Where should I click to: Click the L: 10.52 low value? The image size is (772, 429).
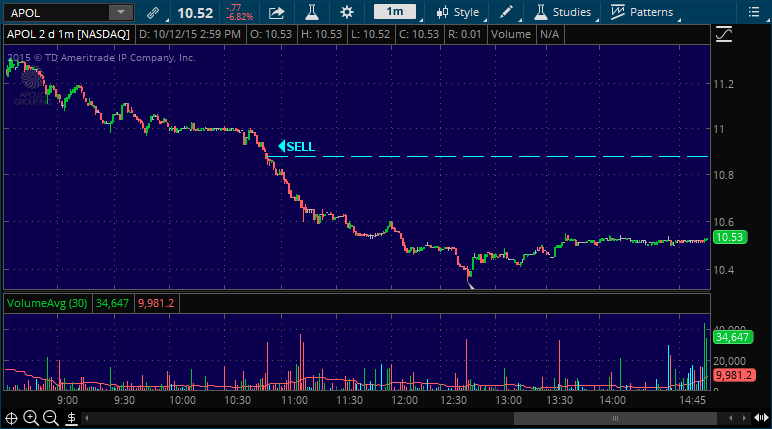click(x=370, y=34)
